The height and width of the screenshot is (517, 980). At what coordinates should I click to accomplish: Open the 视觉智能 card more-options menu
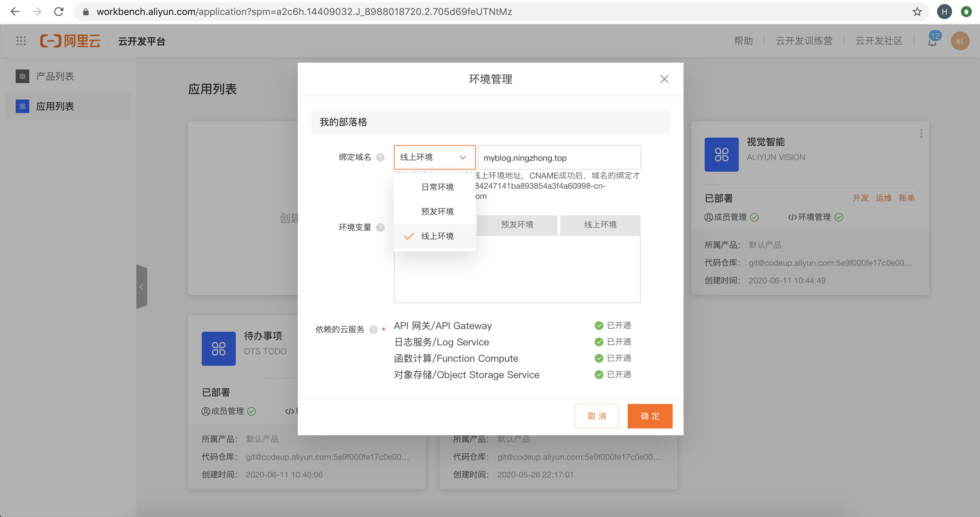click(x=921, y=134)
